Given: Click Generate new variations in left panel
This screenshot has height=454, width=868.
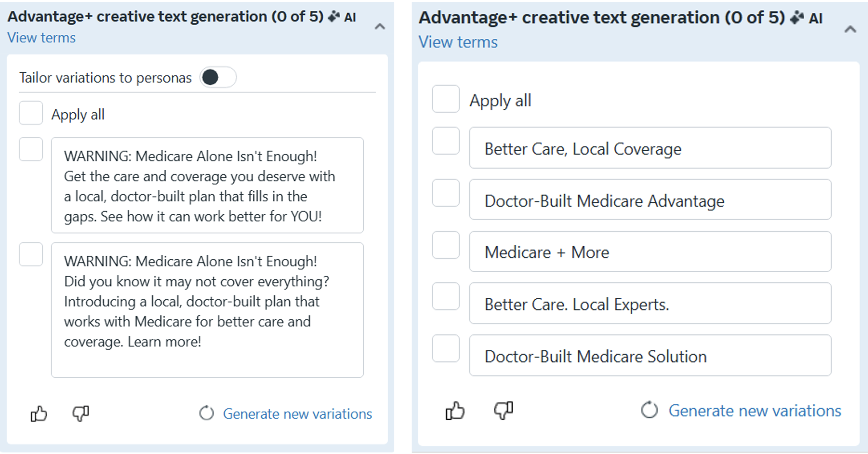Looking at the screenshot, I should click(x=298, y=414).
